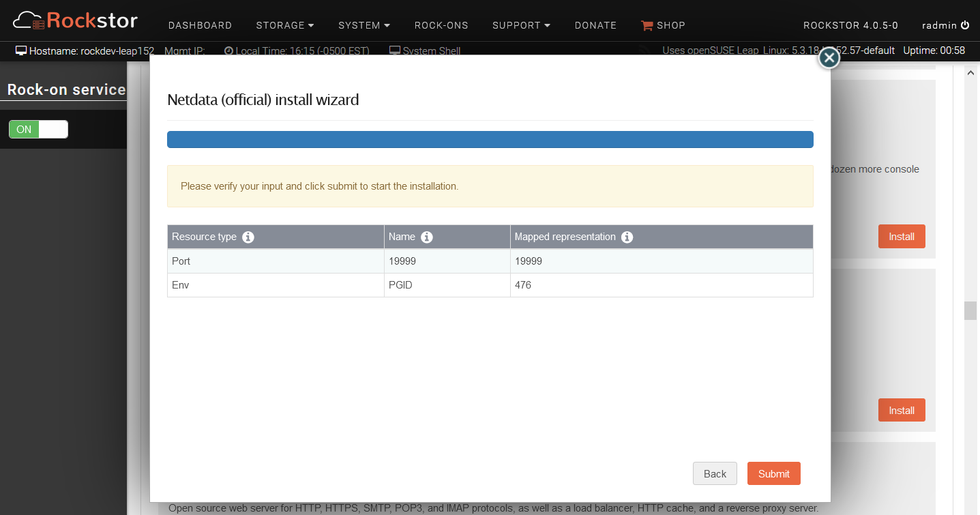Click the page vertical scrollbar thumb
Viewport: 980px width, 515px height.
coord(970,310)
